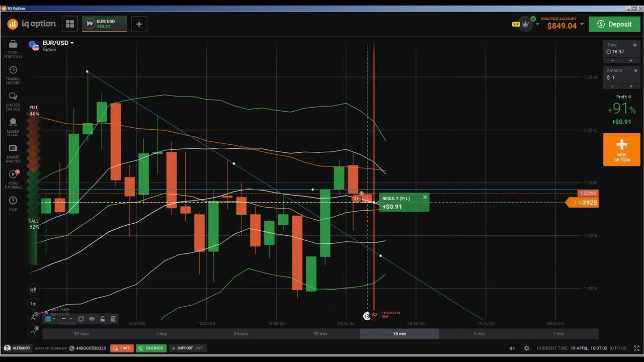Screen dimensions: 644x362
Task: Open the 1m candle interval button
Action: [33, 304]
